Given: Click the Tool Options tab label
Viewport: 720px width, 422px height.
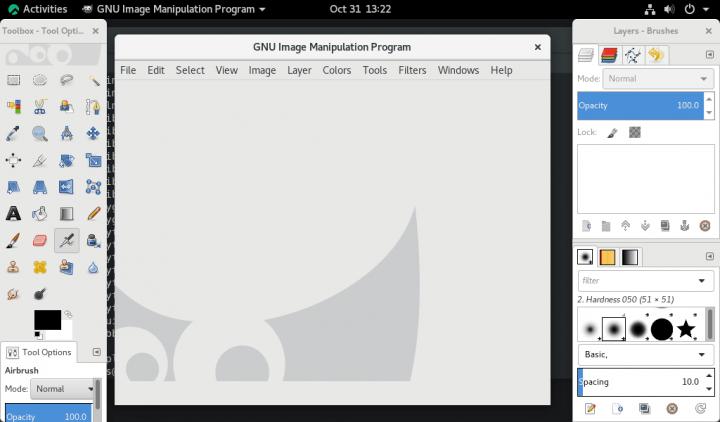Looking at the screenshot, I should 45,352.
